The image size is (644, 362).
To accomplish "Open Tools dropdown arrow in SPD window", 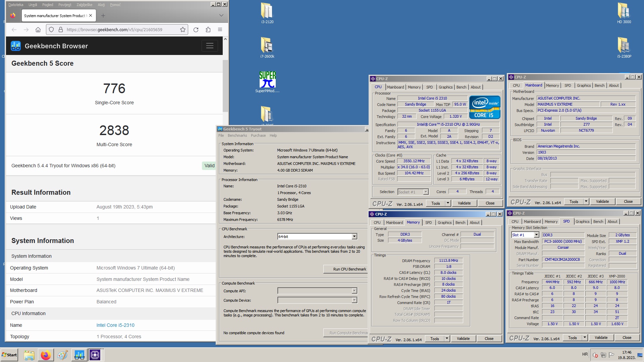I will [585, 338].
